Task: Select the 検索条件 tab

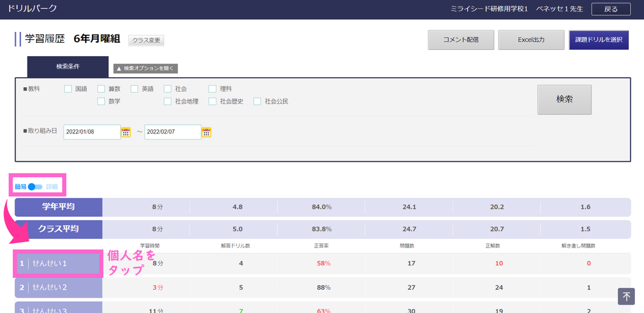Action: [68, 67]
